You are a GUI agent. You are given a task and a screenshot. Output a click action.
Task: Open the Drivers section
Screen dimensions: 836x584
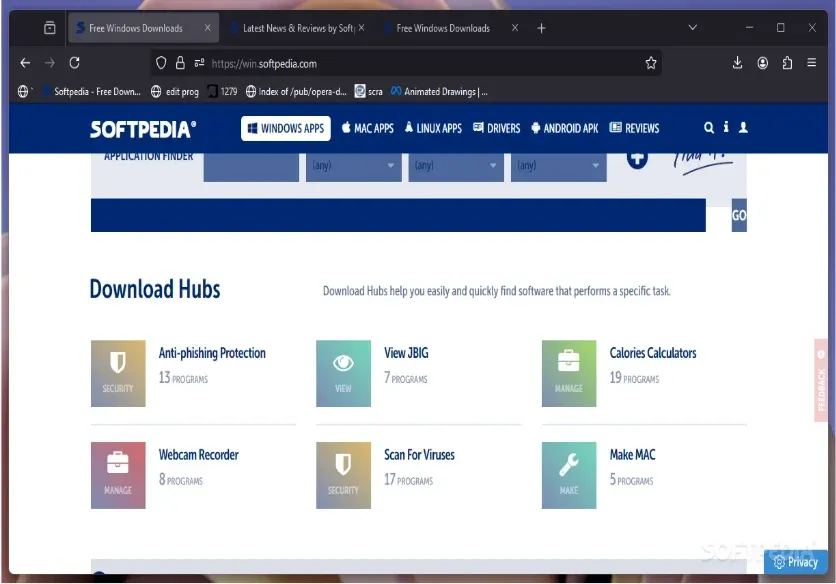pyautogui.click(x=496, y=128)
